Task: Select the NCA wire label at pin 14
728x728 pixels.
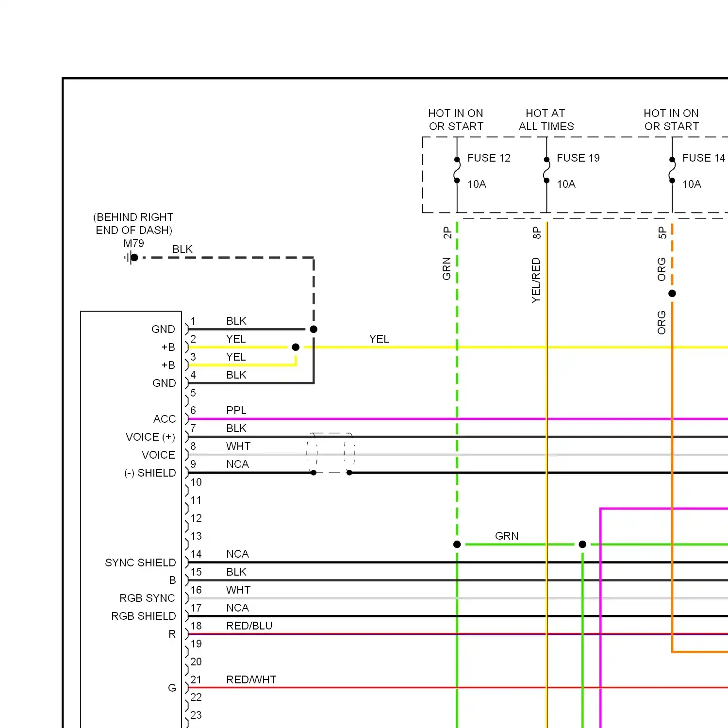Action: point(237,554)
